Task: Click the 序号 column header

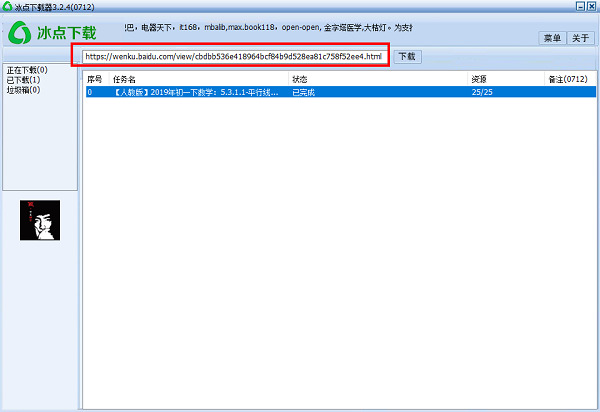Action: tap(95, 79)
